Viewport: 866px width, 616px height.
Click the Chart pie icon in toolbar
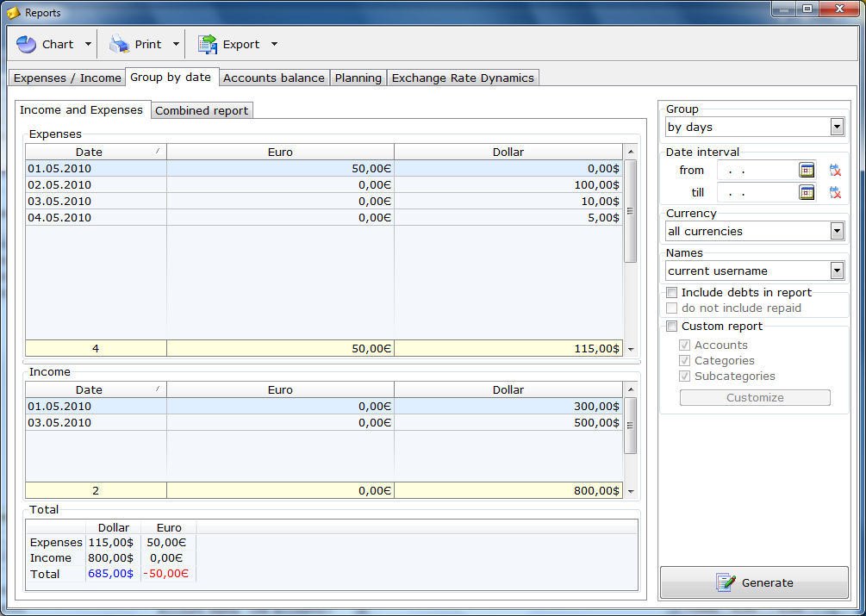27,45
